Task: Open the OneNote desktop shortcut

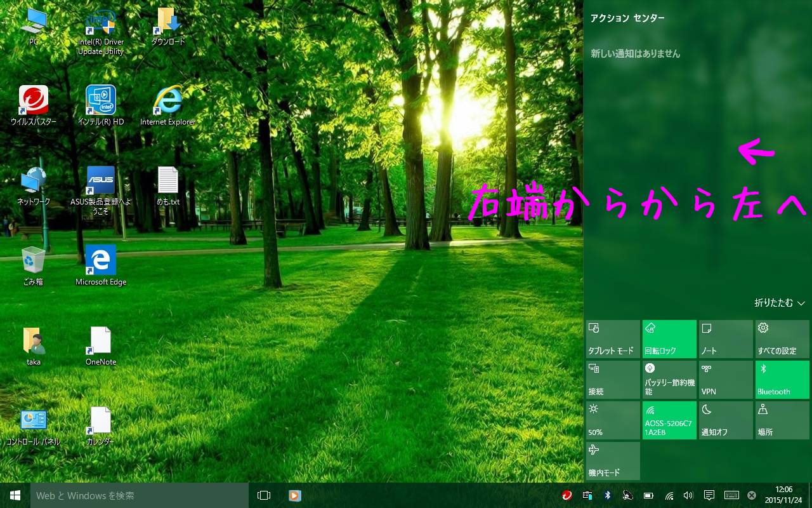Action: click(101, 346)
